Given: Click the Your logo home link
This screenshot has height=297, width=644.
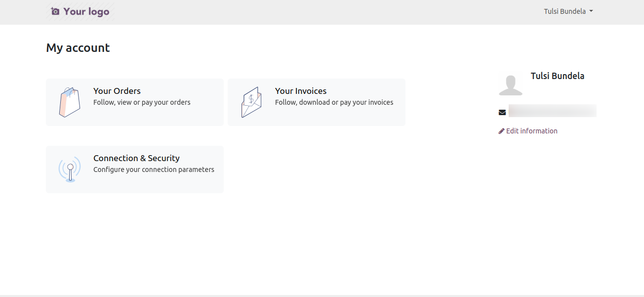Looking at the screenshot, I should click(80, 11).
